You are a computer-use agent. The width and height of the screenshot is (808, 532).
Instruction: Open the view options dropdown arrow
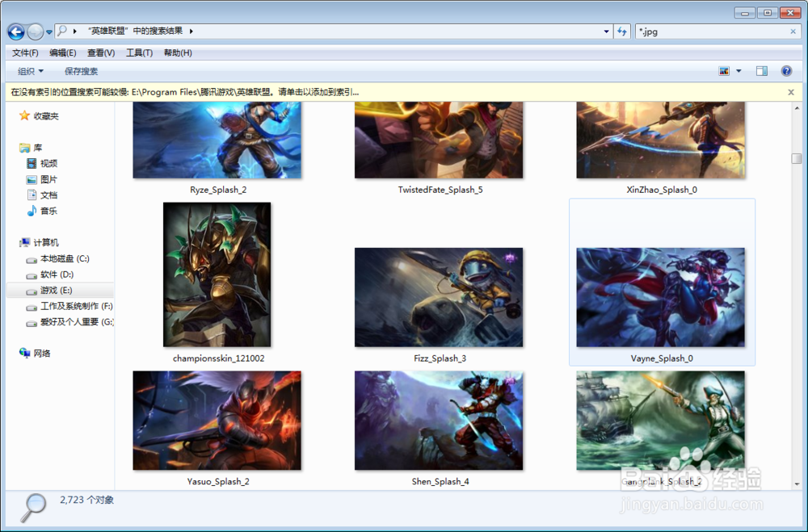pyautogui.click(x=739, y=71)
